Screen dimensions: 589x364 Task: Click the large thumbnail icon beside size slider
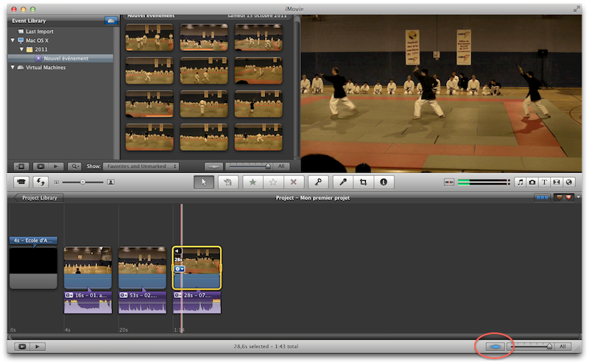pos(111,182)
